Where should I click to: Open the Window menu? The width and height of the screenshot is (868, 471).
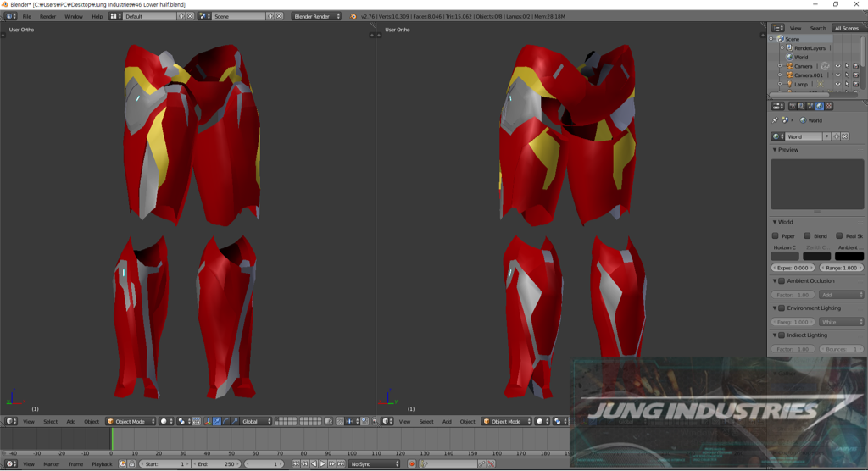[73, 16]
